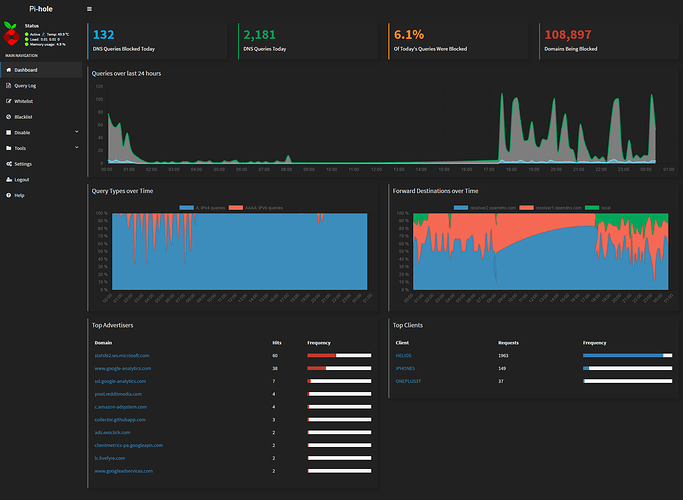Open the Query Log menu item

26,86
